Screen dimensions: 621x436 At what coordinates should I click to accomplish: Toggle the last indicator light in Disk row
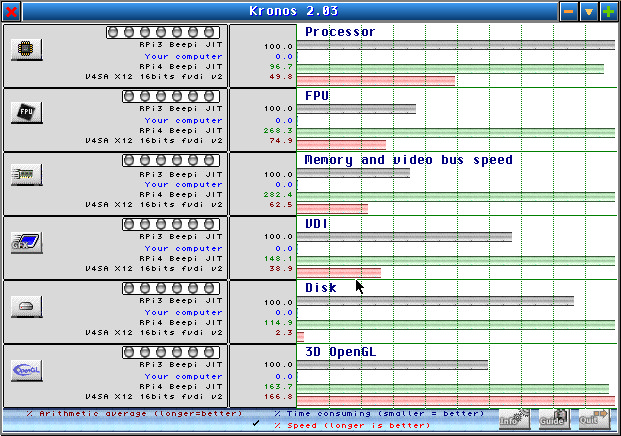point(209,288)
